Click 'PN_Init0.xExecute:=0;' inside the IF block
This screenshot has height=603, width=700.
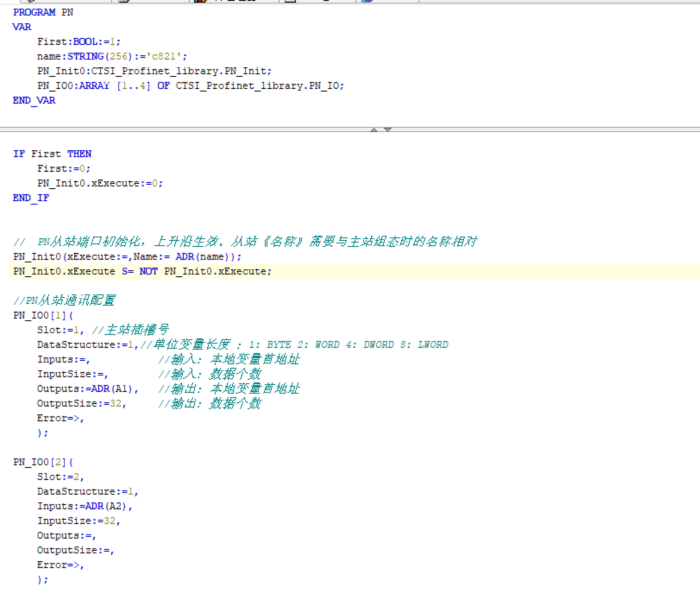pos(100,183)
